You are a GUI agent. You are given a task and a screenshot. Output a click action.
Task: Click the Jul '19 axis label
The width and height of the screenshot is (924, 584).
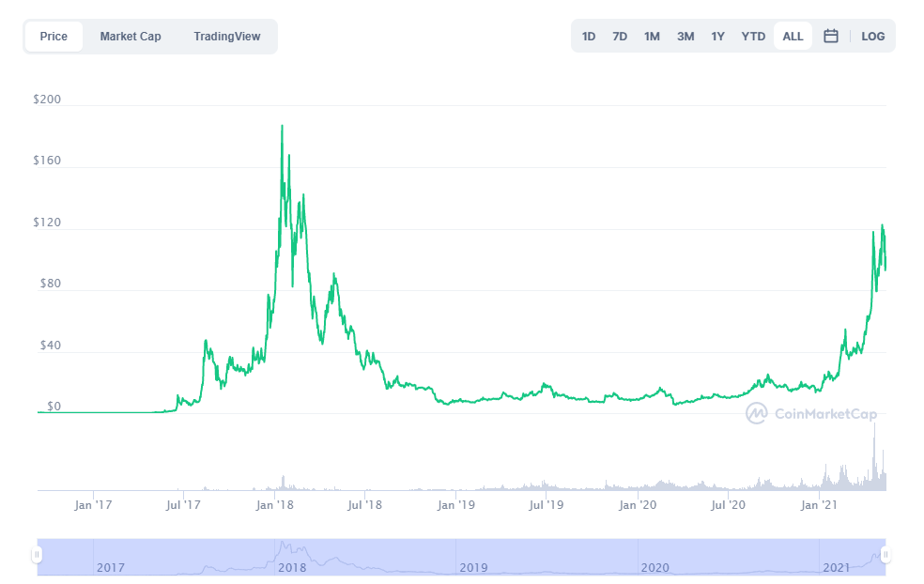[547, 505]
